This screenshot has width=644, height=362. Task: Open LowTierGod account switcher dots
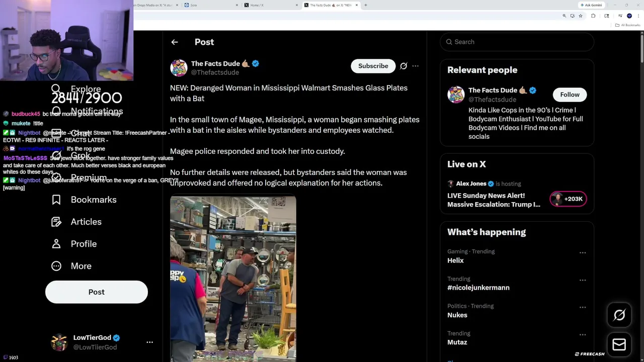pyautogui.click(x=149, y=342)
